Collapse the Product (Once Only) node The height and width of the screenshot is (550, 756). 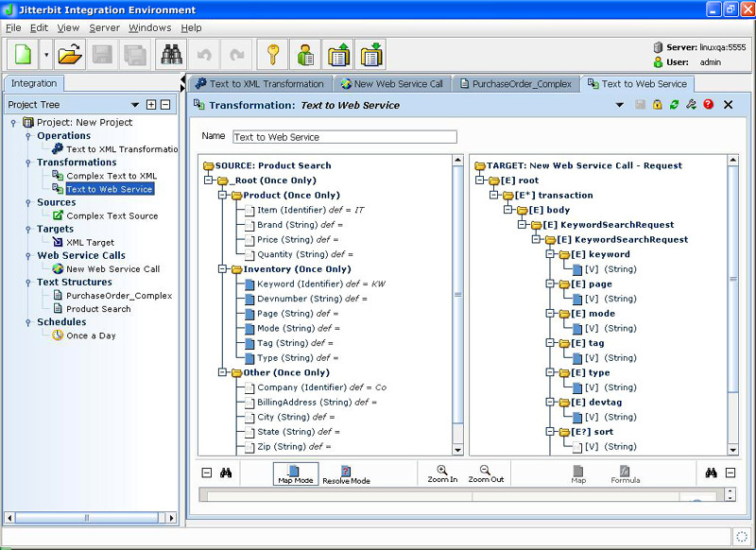pyautogui.click(x=222, y=196)
